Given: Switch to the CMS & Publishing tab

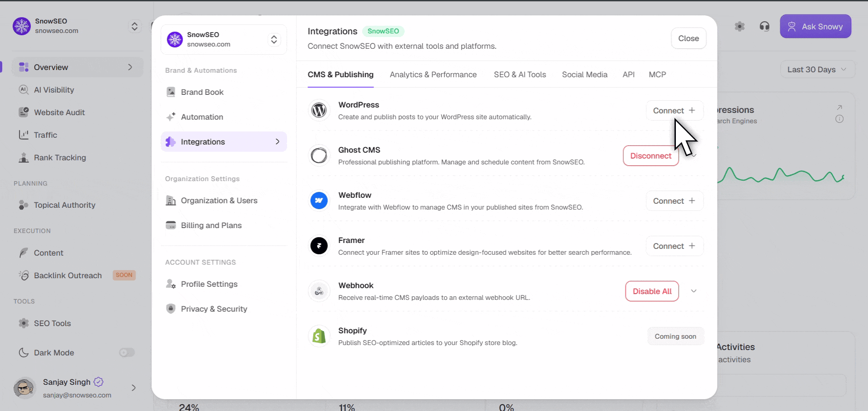Looking at the screenshot, I should (x=340, y=75).
